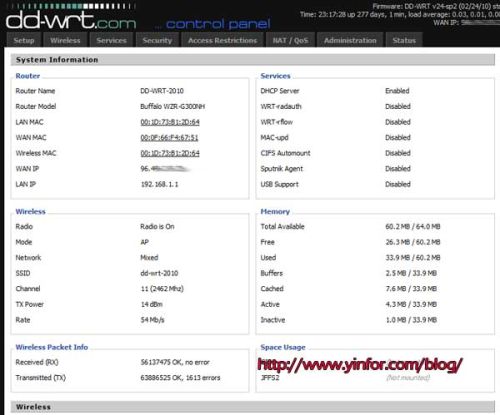Click the Router Name value DD-WRT-2010
The image size is (500, 415).
coord(162,91)
